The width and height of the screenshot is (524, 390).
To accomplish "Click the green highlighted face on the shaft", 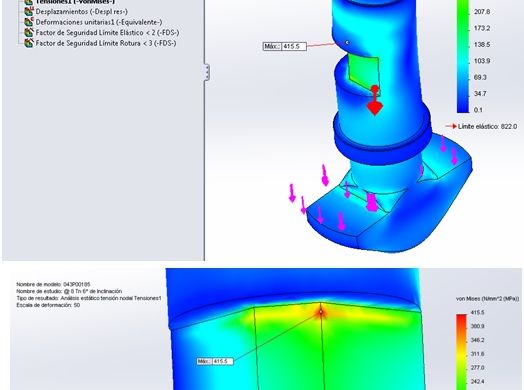I will pyautogui.click(x=364, y=72).
